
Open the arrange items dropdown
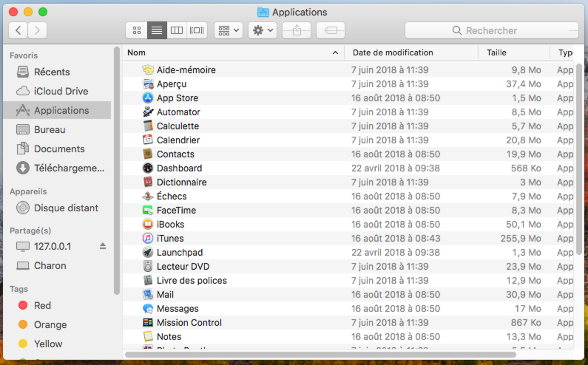tap(229, 30)
